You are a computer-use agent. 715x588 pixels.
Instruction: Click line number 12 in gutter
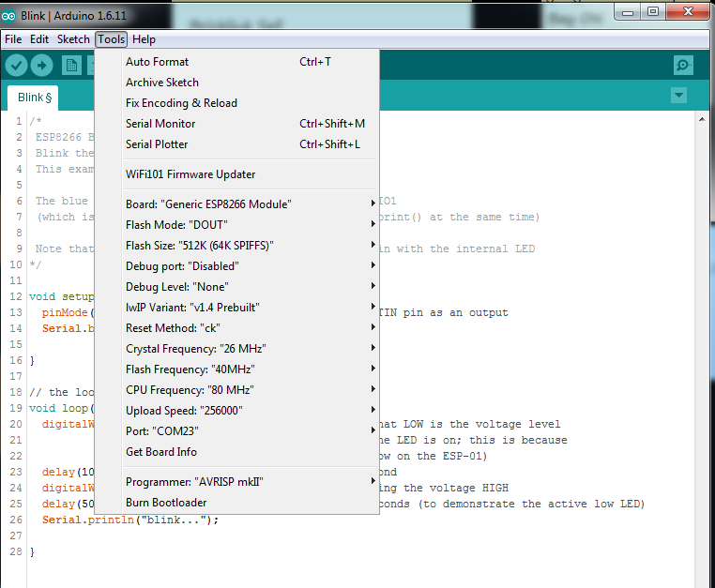pyautogui.click(x=16, y=296)
